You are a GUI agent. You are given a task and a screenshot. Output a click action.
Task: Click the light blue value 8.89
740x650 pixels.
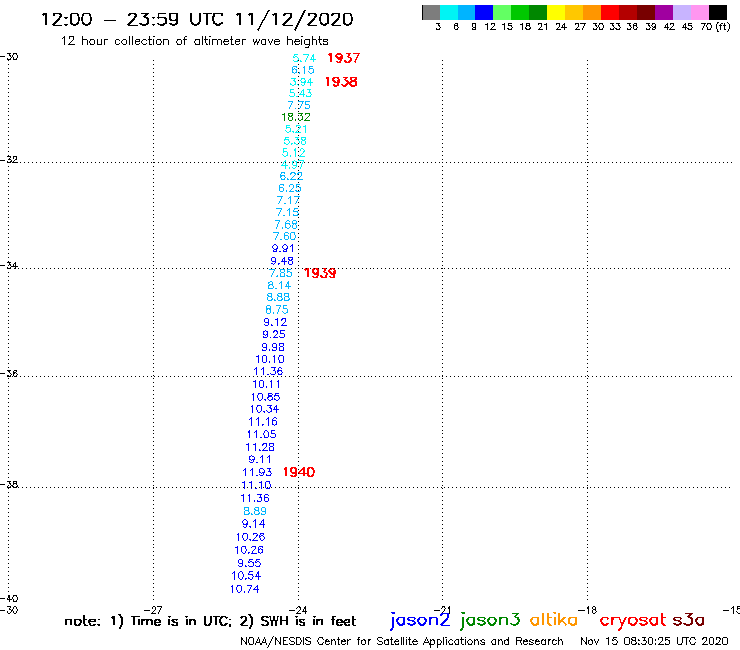(255, 511)
